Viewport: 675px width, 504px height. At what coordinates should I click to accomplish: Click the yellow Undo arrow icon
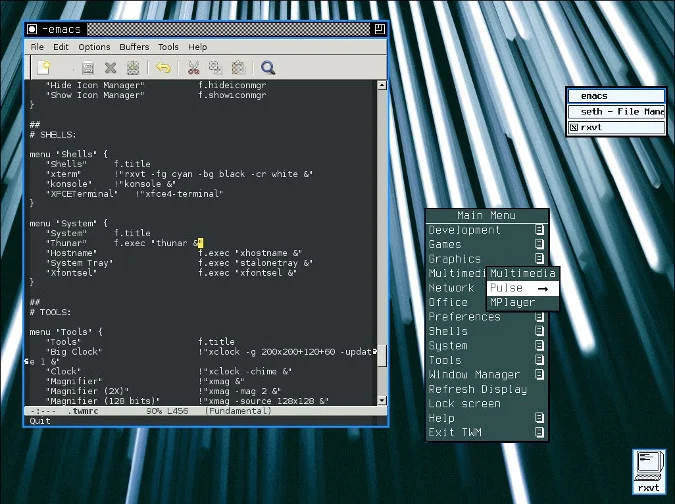(x=163, y=68)
